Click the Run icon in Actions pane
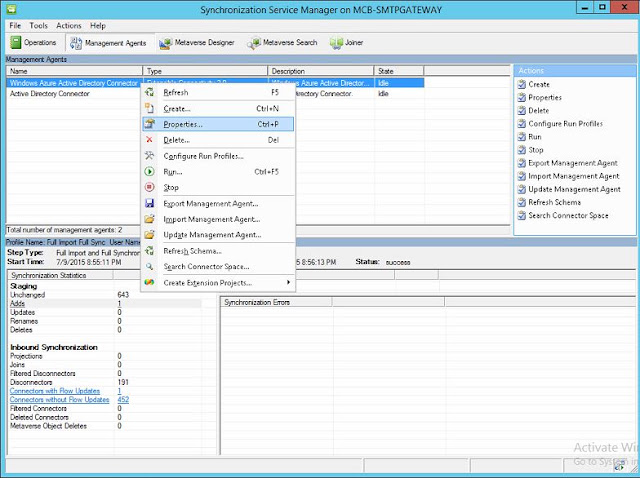The image size is (640, 478). point(522,137)
